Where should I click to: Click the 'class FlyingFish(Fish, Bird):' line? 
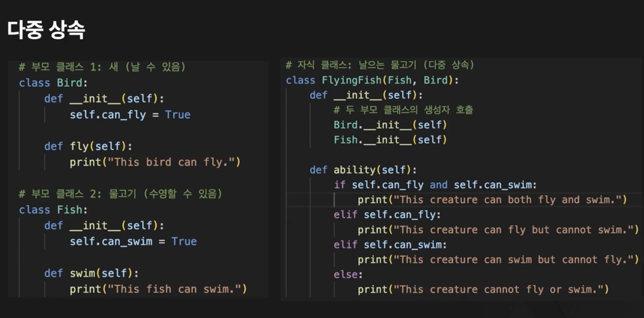pyautogui.click(x=372, y=80)
